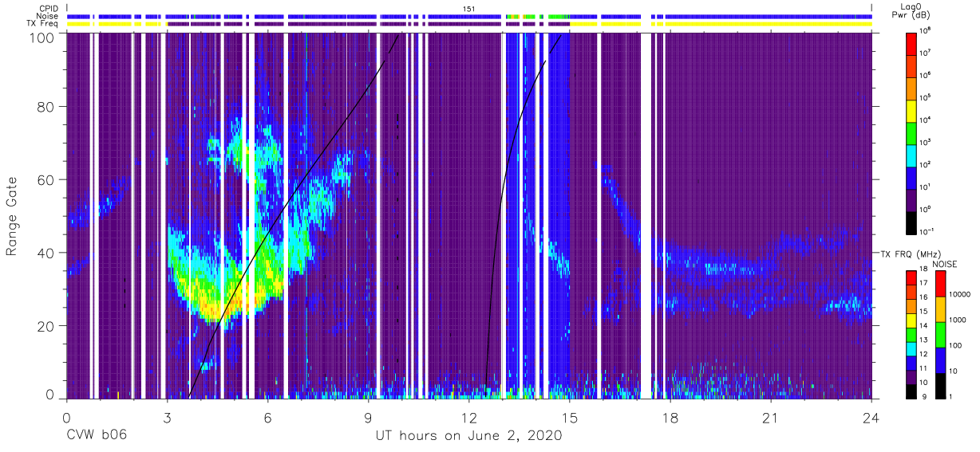Image resolution: width=980 pixels, height=452 pixels.
Task: Click the orange segment of the NOISE colorbar
Action: click(940, 309)
